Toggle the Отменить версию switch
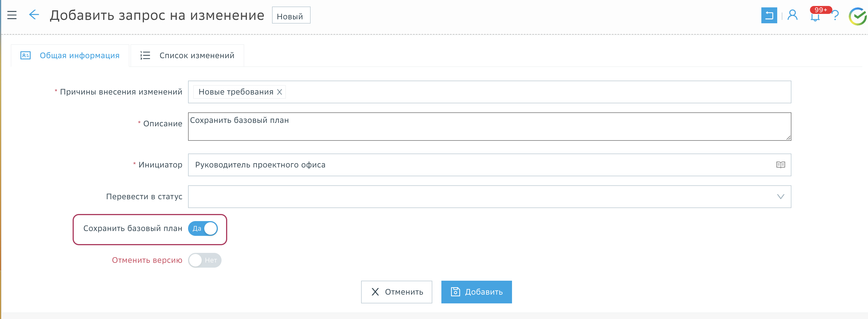Viewport: 868px width, 319px height. tap(205, 260)
